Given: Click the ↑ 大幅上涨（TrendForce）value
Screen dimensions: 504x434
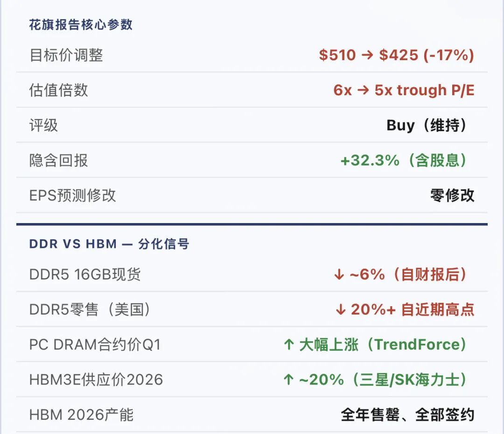Looking at the screenshot, I should coord(375,345).
